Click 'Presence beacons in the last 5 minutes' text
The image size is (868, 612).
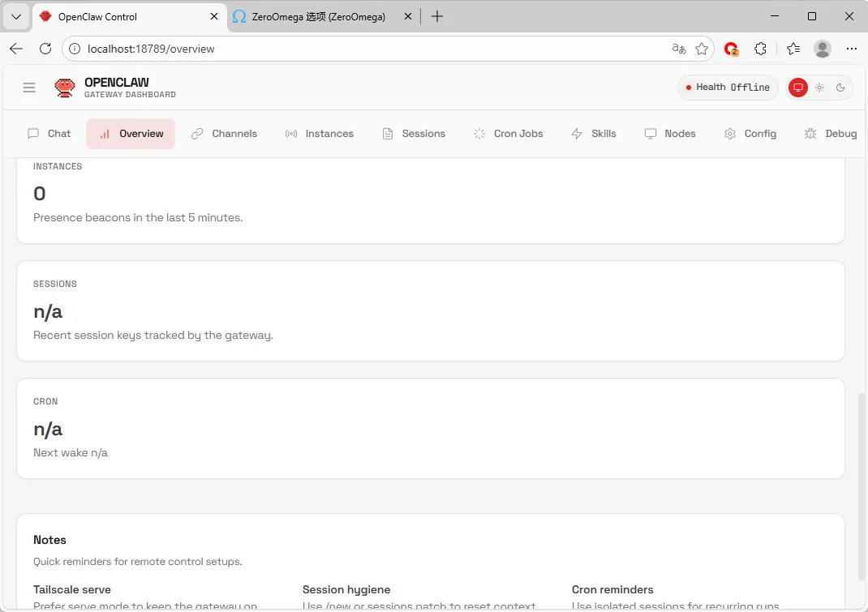138,217
